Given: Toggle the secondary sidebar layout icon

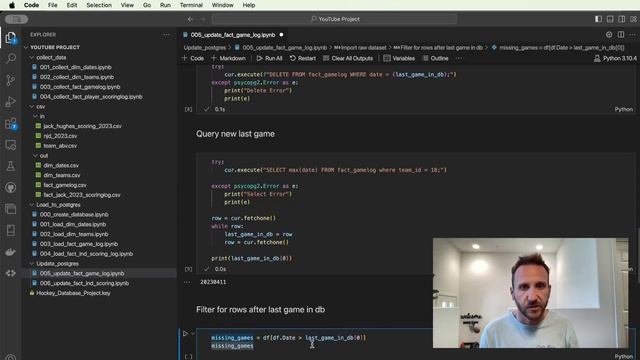Looking at the screenshot, I should click(x=622, y=19).
